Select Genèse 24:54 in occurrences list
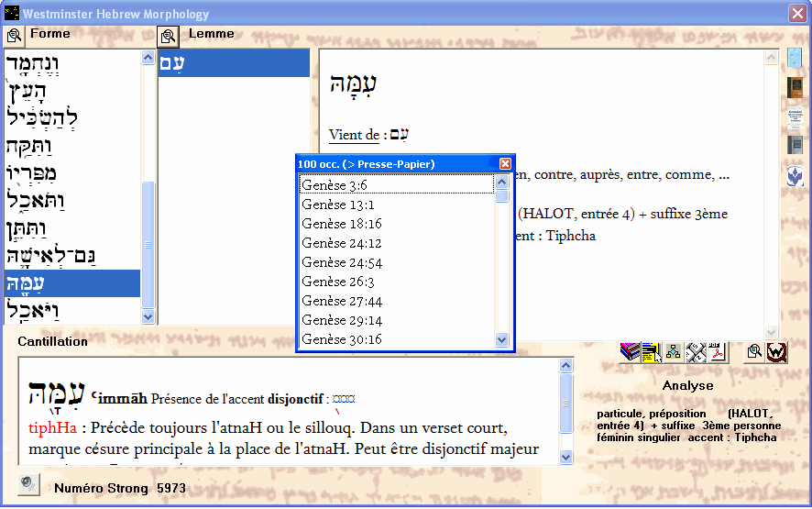812x509 pixels. coord(397,262)
